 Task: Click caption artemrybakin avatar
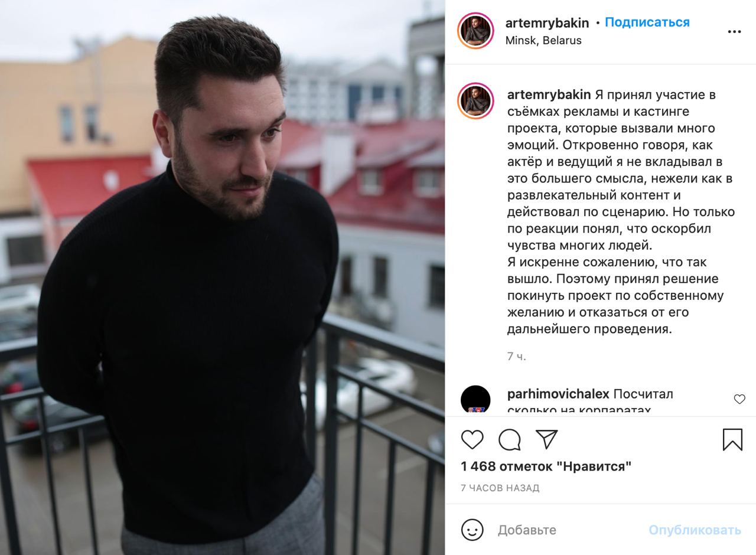tap(475, 101)
